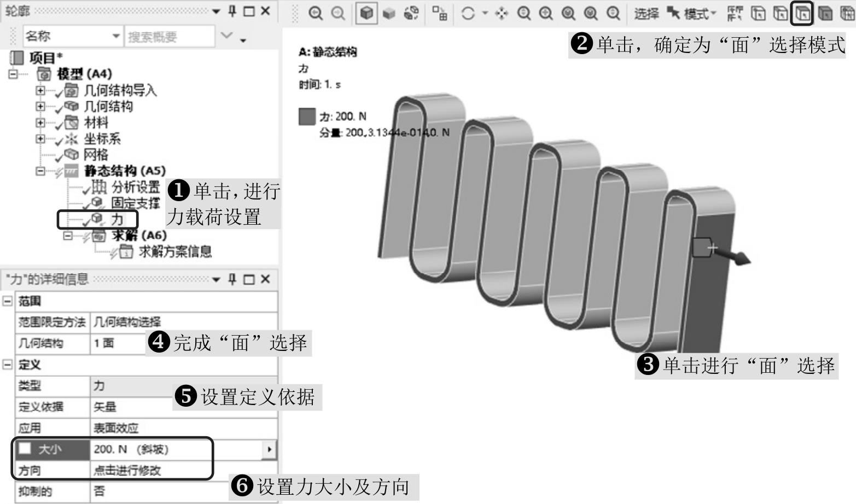
Task: Select 网格 mesh item in outline
Action: [96, 155]
